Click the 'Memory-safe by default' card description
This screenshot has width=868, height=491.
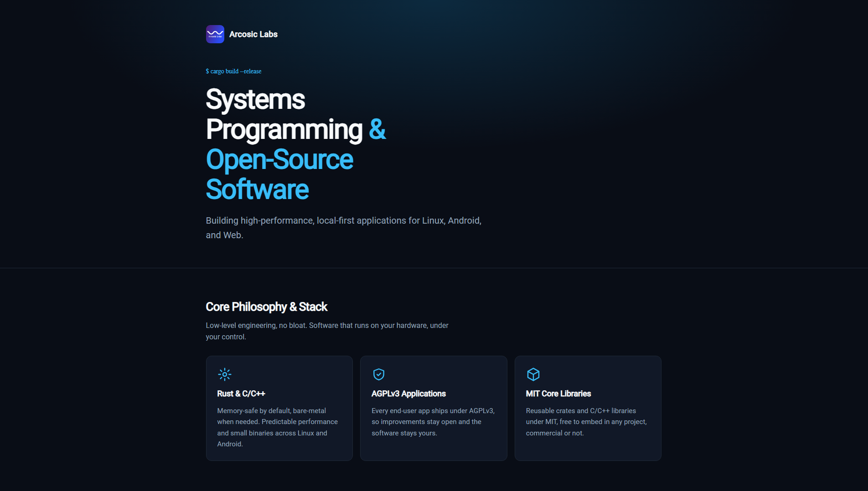(x=278, y=427)
